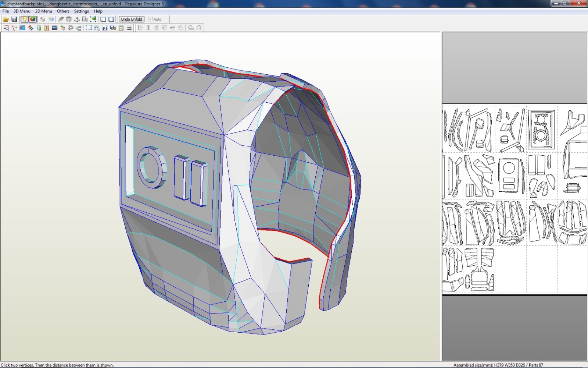Viewport: 588px width, 368px height.
Task: Select the pencil edge tool icon
Action: click(61, 19)
